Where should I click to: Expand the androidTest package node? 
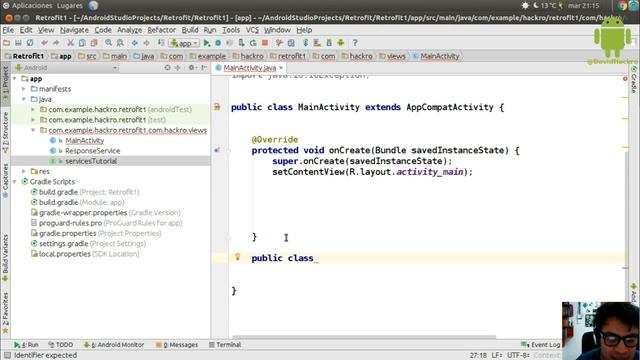coord(33,109)
